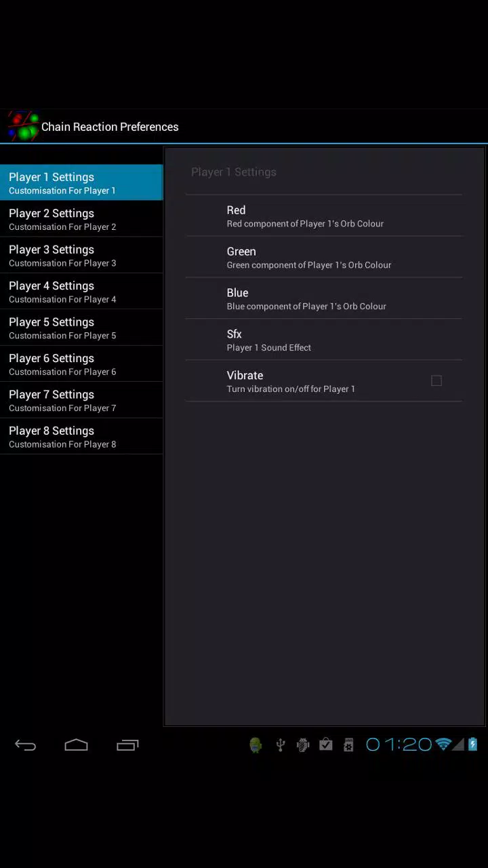Image resolution: width=488 pixels, height=868 pixels.
Task: Open the Sfx Player 1 Sound Effect option
Action: click(324, 340)
